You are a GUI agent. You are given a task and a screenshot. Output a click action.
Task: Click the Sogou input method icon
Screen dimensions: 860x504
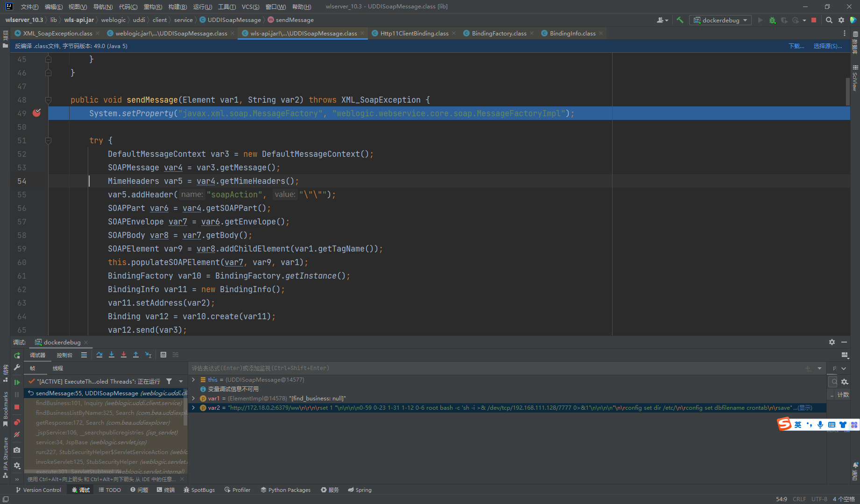pos(784,424)
